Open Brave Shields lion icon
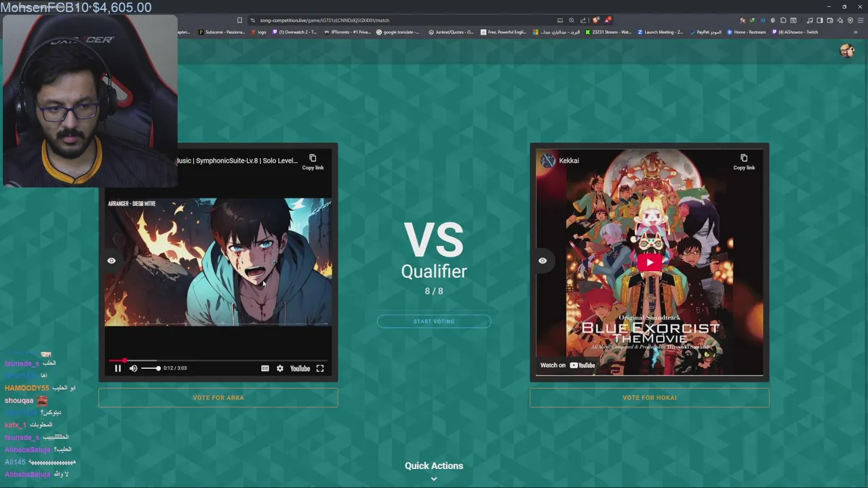 pyautogui.click(x=596, y=20)
